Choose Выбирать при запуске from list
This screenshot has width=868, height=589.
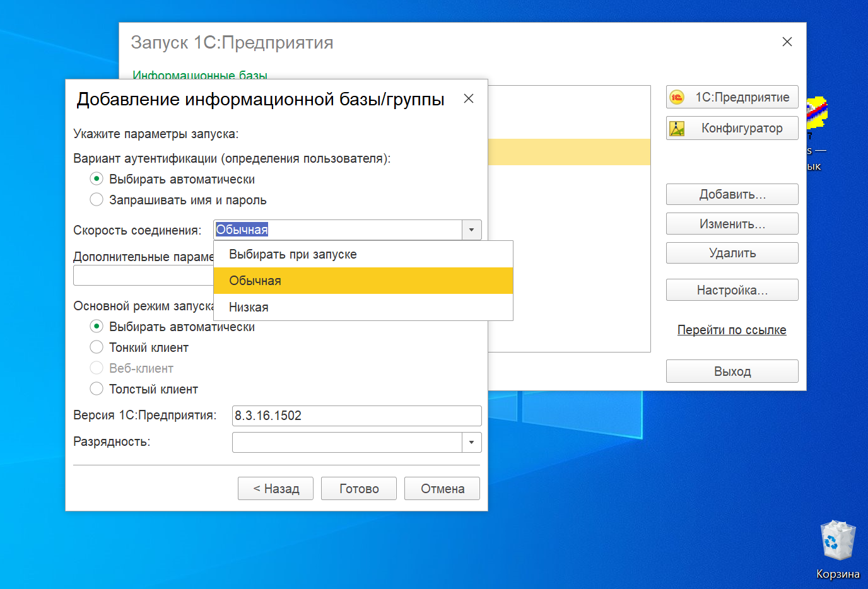click(x=363, y=254)
